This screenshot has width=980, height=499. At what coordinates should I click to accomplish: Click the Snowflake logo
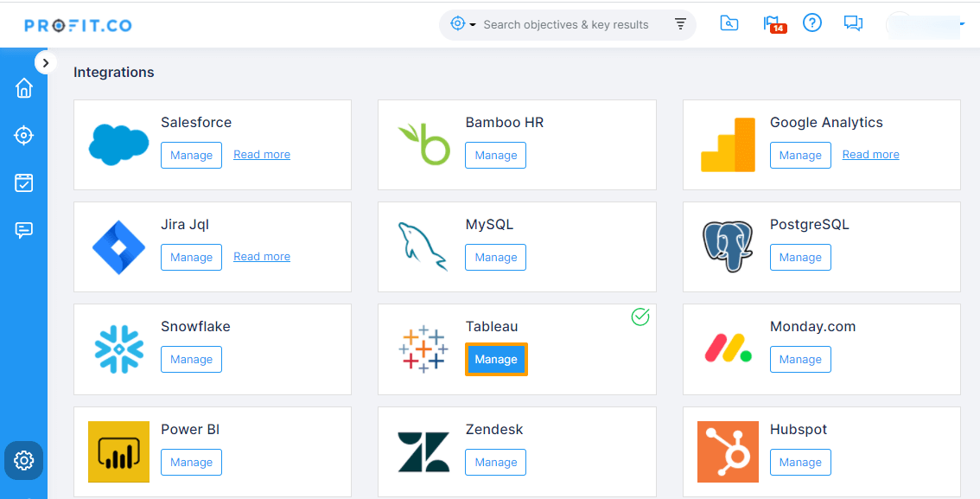[118, 349]
